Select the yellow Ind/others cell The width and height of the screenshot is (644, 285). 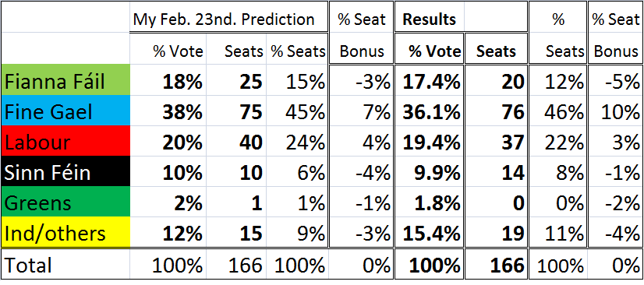point(65,232)
